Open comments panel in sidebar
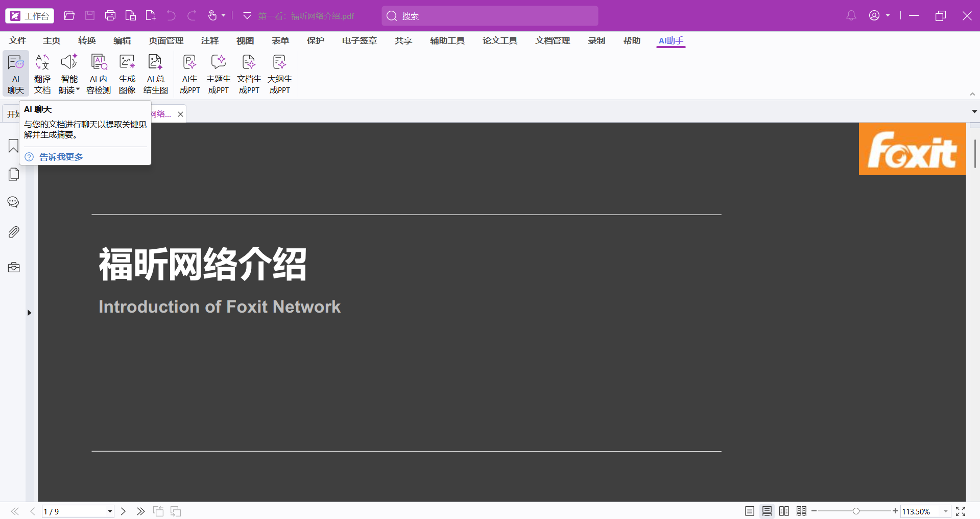The height and width of the screenshot is (519, 980). pyautogui.click(x=13, y=202)
